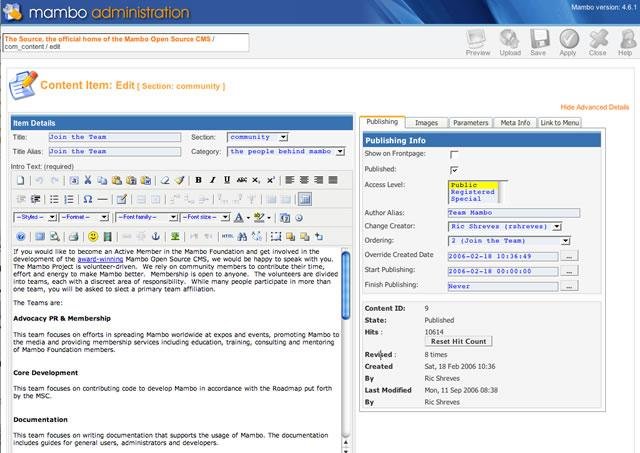Toggle bold formatting in the editor
The image size is (640, 453).
pyautogui.click(x=198, y=180)
